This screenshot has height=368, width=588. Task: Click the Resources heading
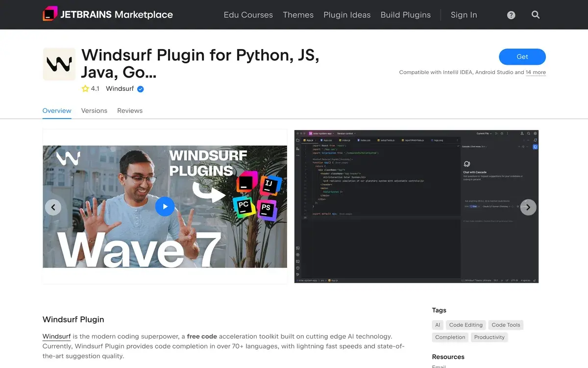click(448, 357)
